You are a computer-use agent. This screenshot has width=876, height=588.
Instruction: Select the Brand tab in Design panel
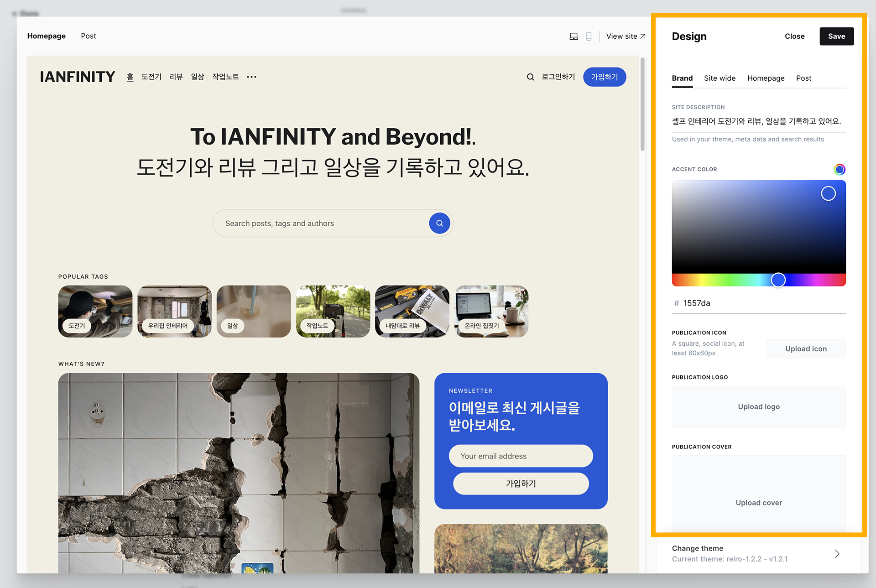(682, 78)
